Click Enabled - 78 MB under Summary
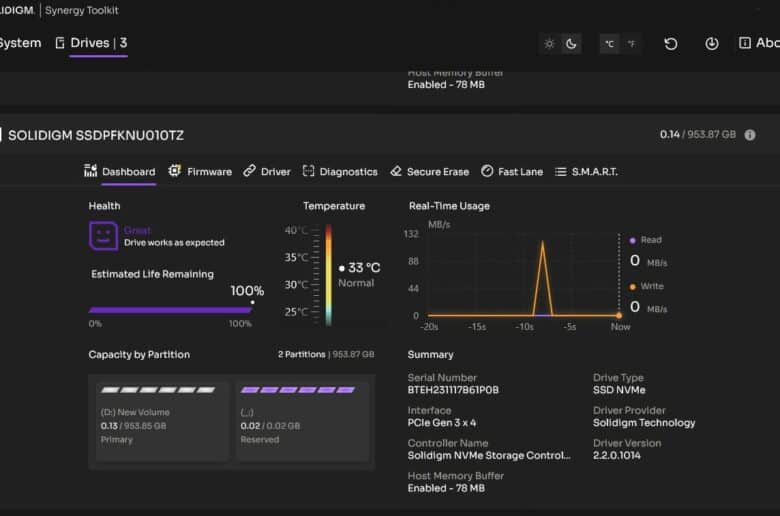Viewport: 780px width, 516px height. pos(446,488)
